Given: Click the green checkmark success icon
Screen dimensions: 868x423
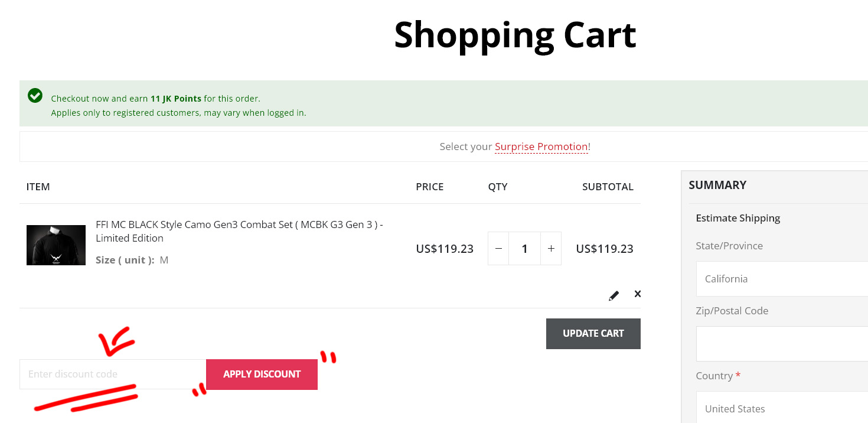Looking at the screenshot, I should tap(35, 96).
